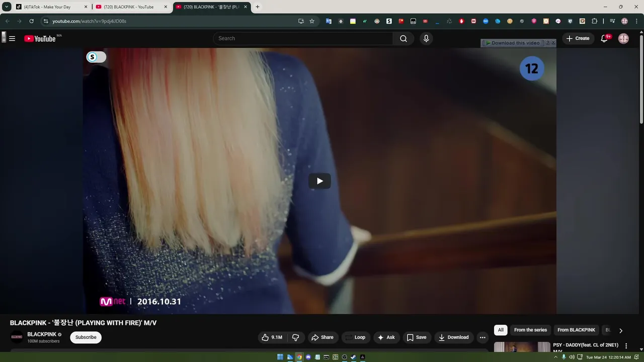
Task: Open the PSY - DADDY video thumbnail
Action: [x=522, y=347]
